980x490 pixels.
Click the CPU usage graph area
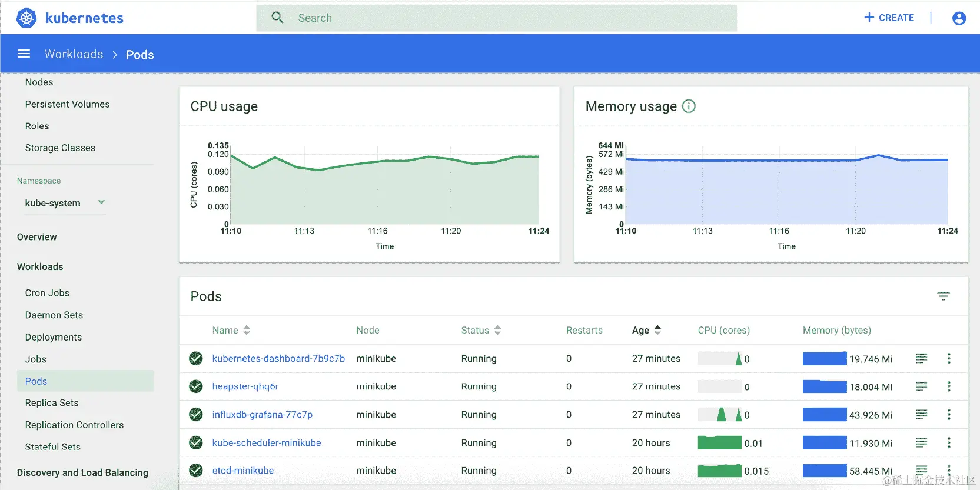[385, 189]
